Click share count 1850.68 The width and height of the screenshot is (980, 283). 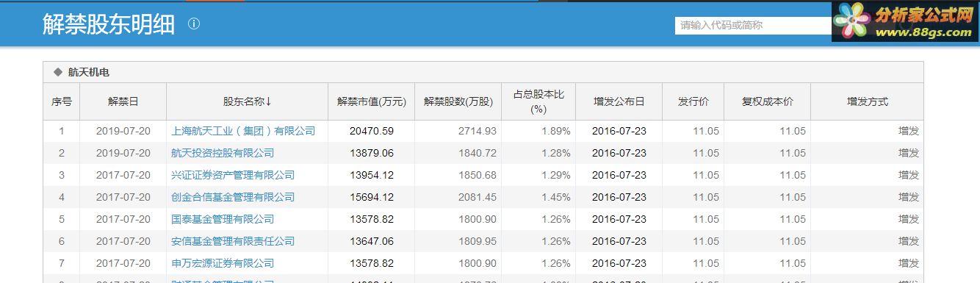coord(478,175)
